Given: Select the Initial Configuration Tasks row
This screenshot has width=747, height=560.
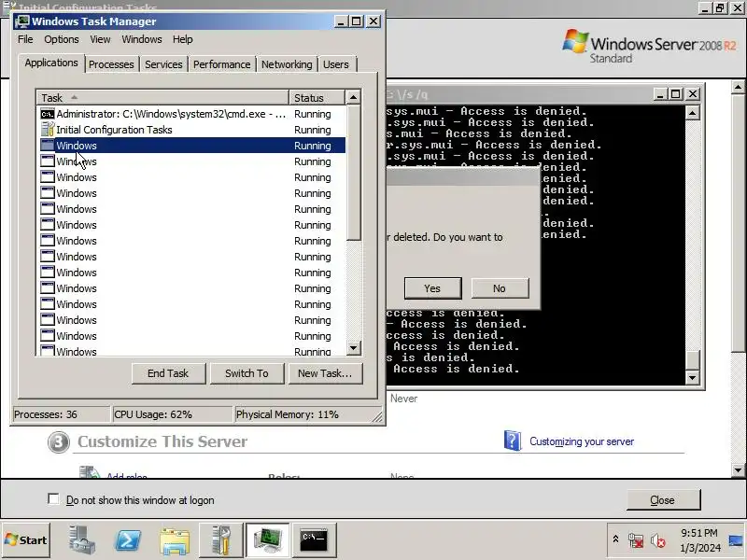Looking at the screenshot, I should point(192,130).
